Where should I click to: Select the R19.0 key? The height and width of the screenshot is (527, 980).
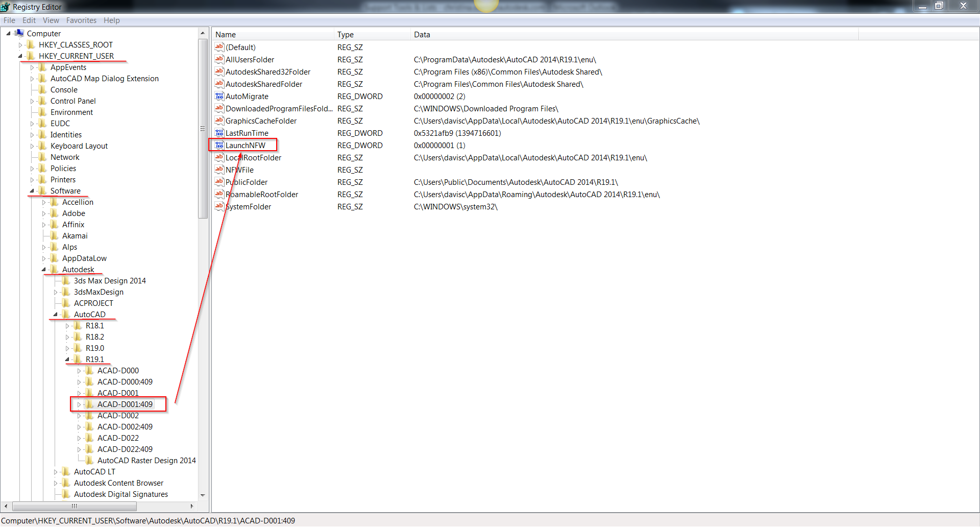click(94, 348)
